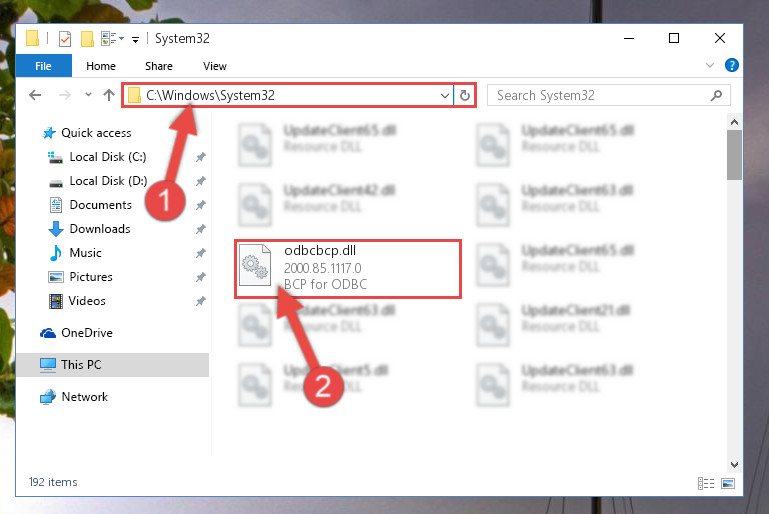769x514 pixels.
Task: Open the View ribbon tab
Action: [x=215, y=66]
